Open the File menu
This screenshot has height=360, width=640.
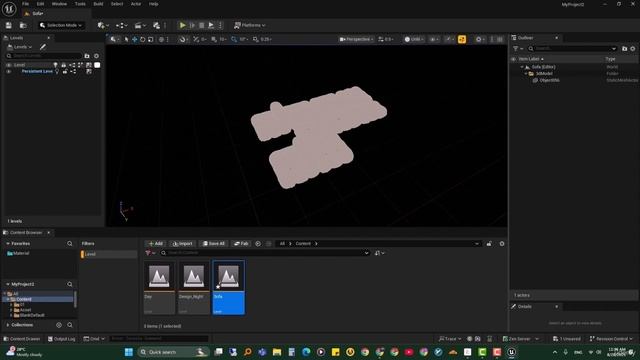click(25, 4)
